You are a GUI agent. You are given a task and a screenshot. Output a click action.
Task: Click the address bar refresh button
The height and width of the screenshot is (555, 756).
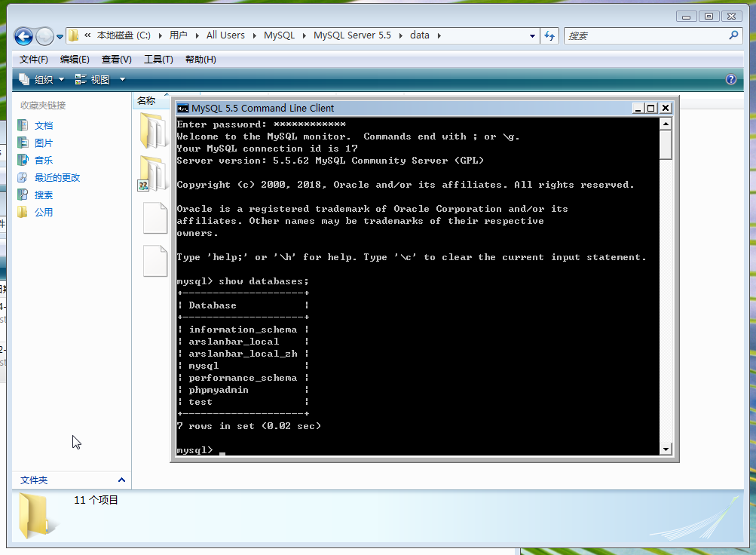[549, 35]
